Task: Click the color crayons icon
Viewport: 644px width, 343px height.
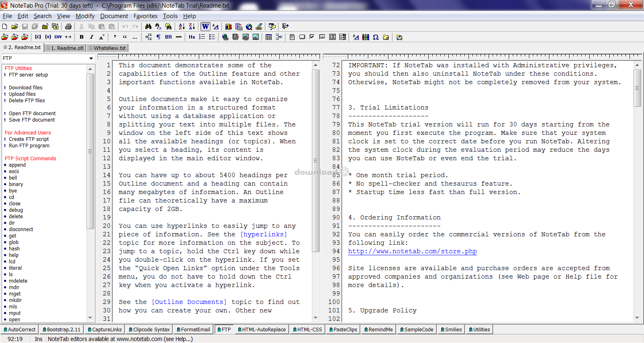Action: click(365, 37)
